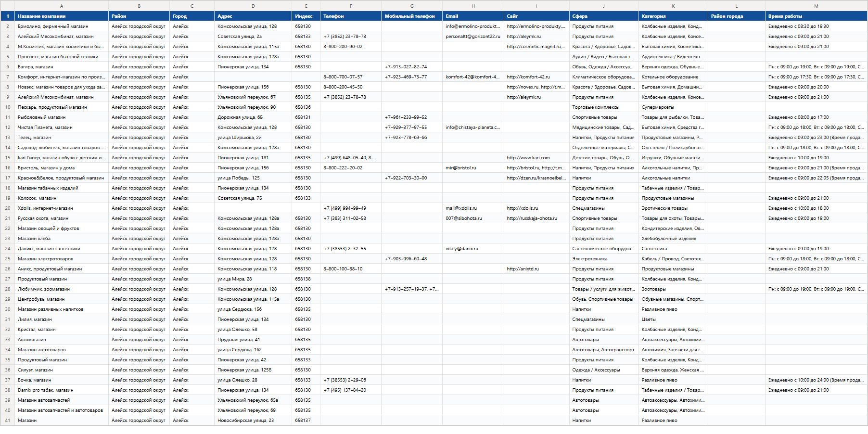Viewport: 868px width, 434px height.
Task: Click the 'Email' header cell
Action: click(473, 16)
